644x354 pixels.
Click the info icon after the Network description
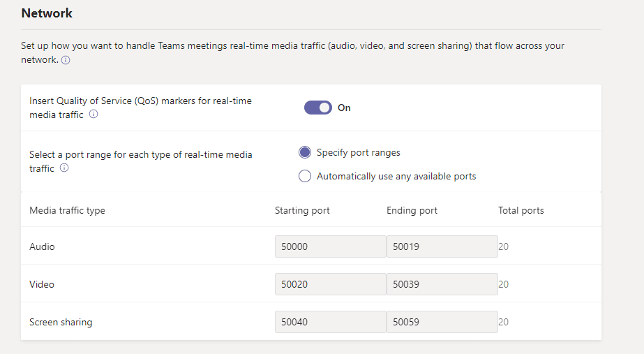pyautogui.click(x=66, y=61)
